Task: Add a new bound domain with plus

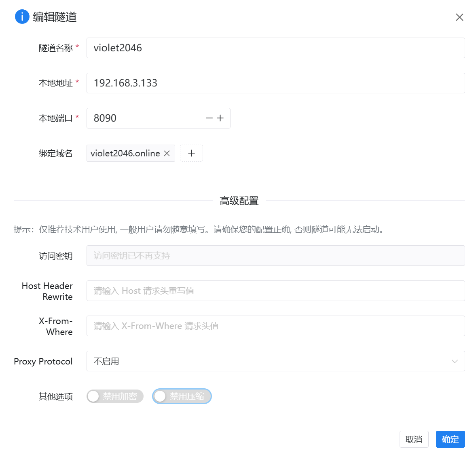Action: click(191, 154)
